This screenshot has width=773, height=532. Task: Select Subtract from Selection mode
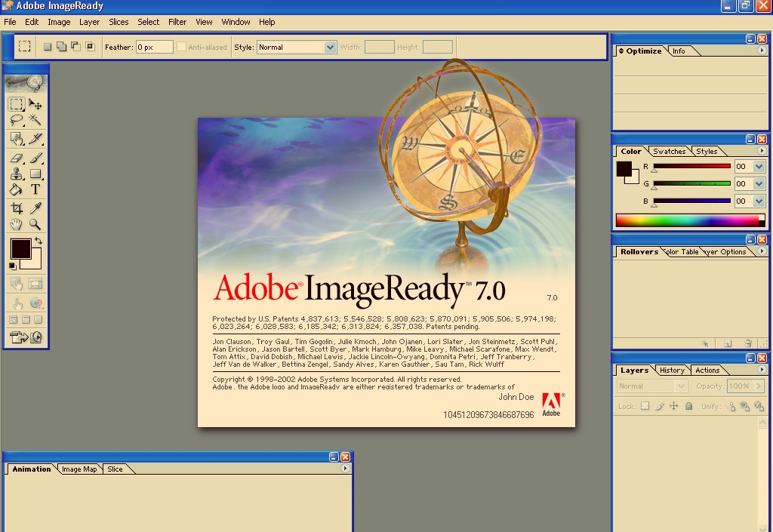(x=76, y=47)
